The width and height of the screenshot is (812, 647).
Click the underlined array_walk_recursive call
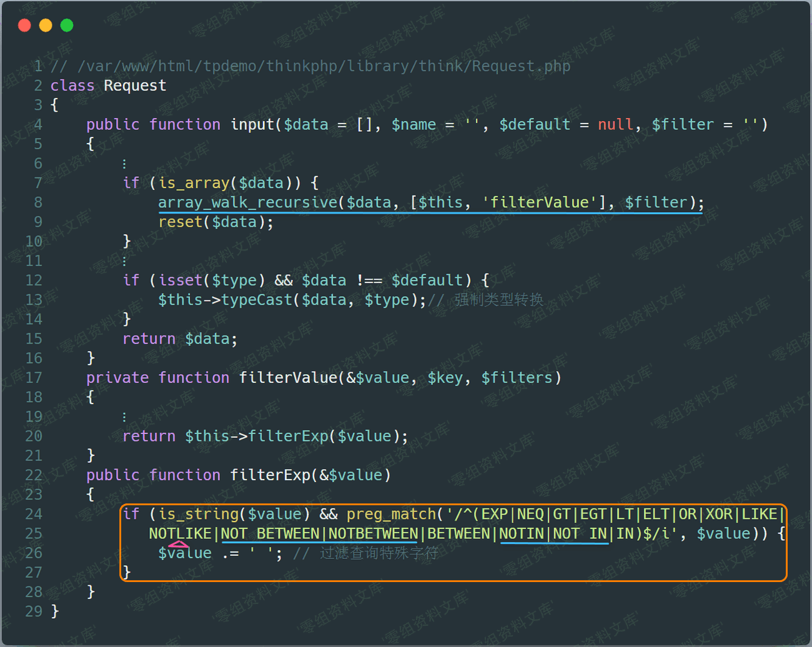(247, 202)
